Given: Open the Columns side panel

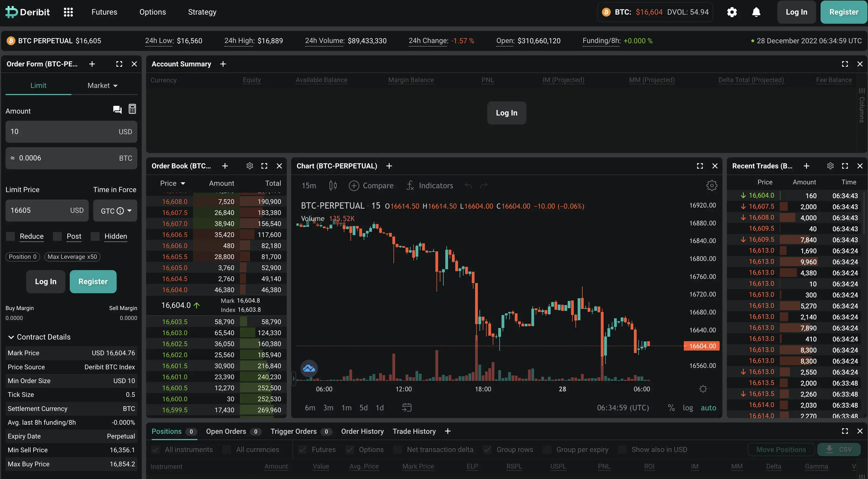Looking at the screenshot, I should (862, 106).
